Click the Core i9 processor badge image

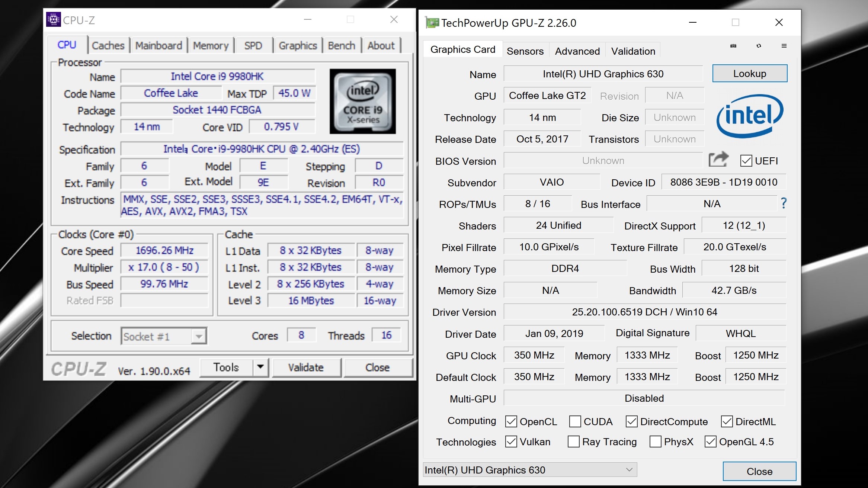tap(363, 101)
